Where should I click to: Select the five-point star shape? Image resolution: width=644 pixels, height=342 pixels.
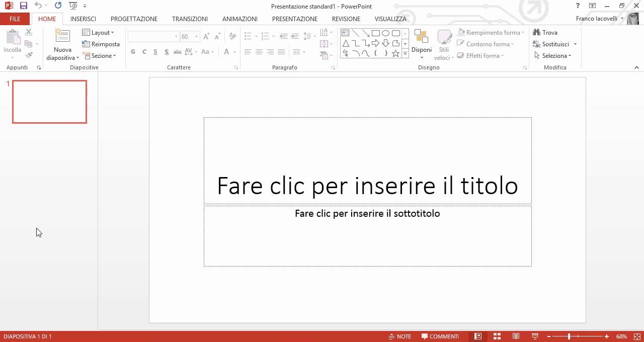click(395, 53)
